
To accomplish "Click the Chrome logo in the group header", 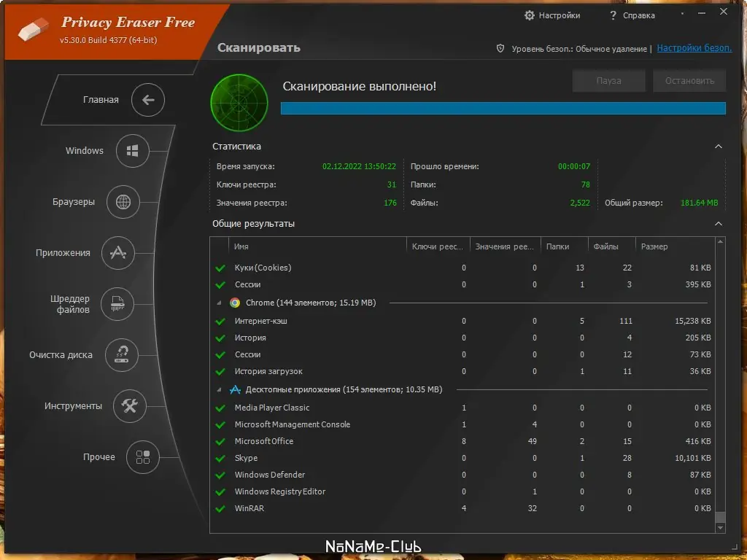I will pos(235,303).
